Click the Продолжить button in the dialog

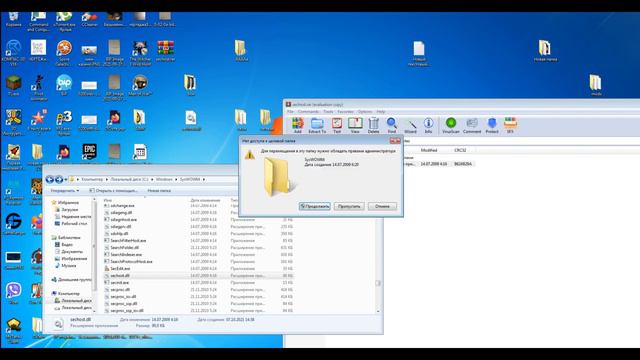point(315,206)
